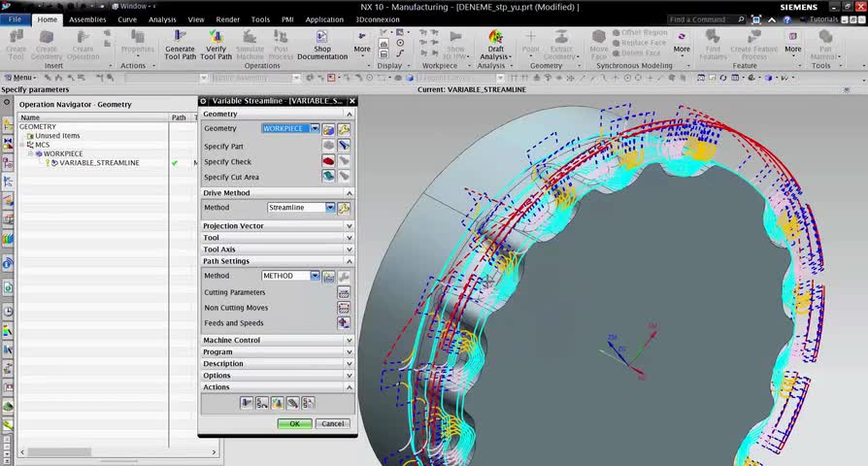
Task: Click the Specify Cut Area select icon
Action: (x=328, y=177)
